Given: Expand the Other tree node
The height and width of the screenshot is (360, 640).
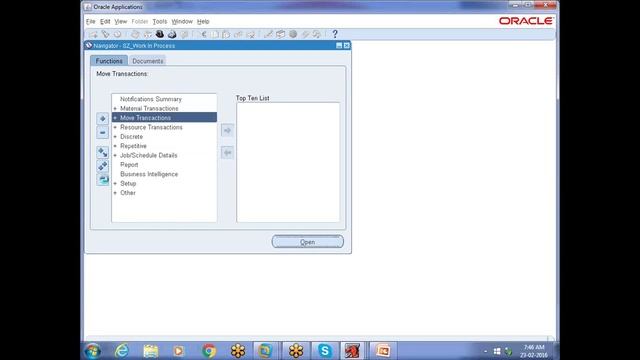Looking at the screenshot, I should coord(115,193).
